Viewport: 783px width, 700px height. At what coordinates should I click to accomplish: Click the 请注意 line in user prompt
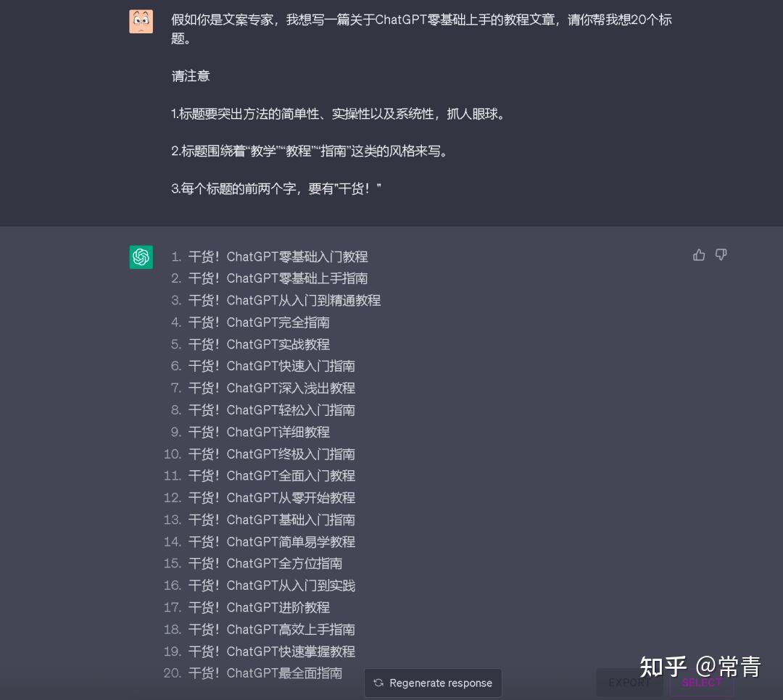(x=191, y=76)
